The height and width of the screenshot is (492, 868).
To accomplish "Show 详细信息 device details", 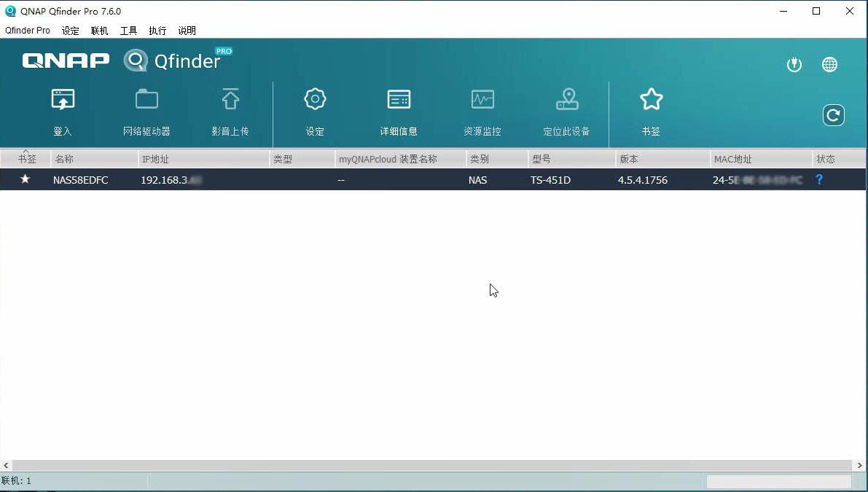I will 399,112.
